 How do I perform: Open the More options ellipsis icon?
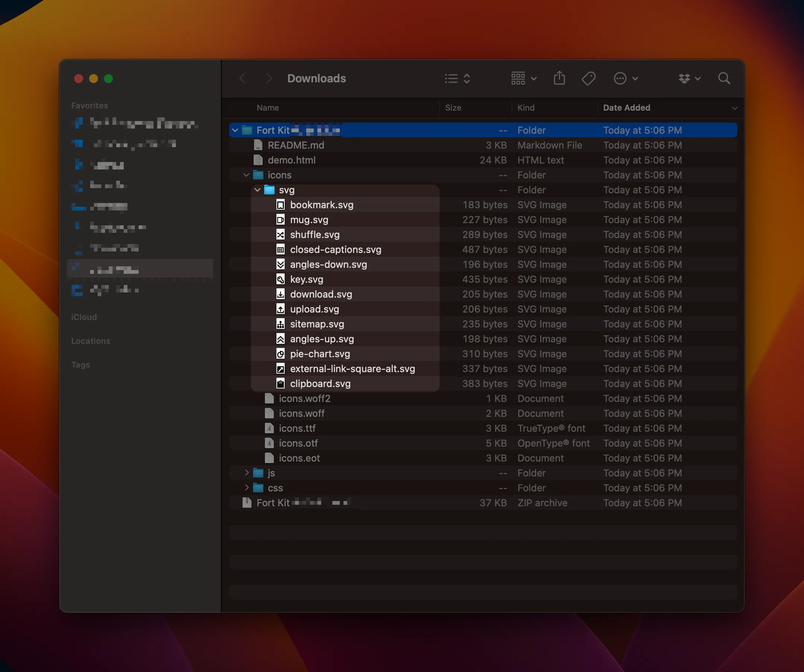(x=621, y=78)
